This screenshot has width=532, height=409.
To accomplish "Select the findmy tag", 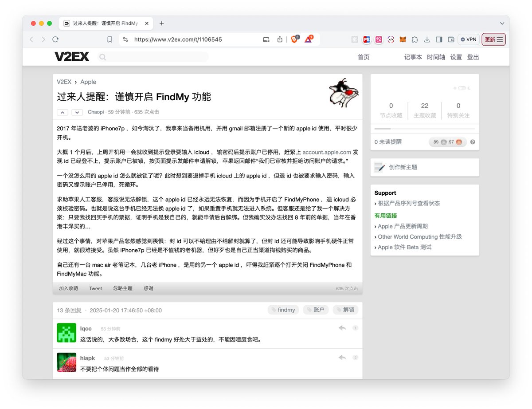I will (x=283, y=310).
